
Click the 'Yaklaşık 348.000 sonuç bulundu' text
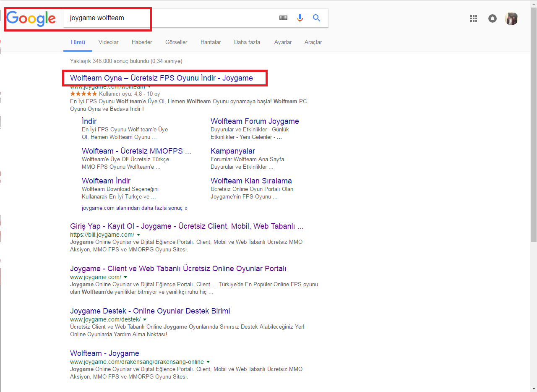[126, 61]
